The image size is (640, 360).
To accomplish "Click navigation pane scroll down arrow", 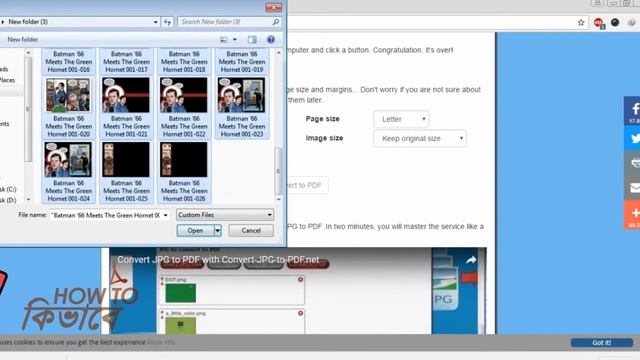I will point(28,199).
